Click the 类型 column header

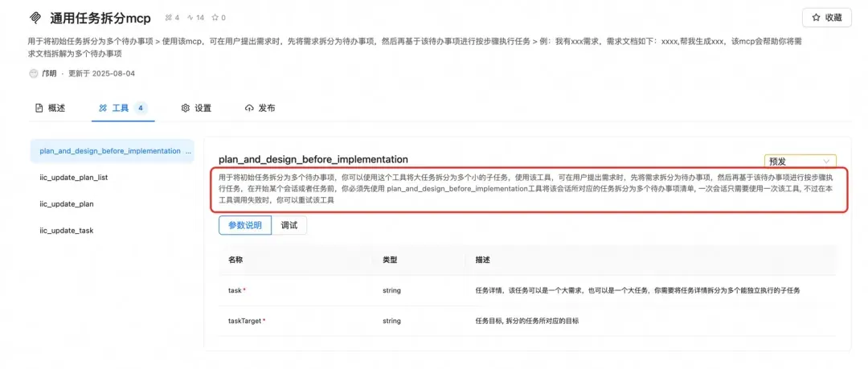(390, 260)
